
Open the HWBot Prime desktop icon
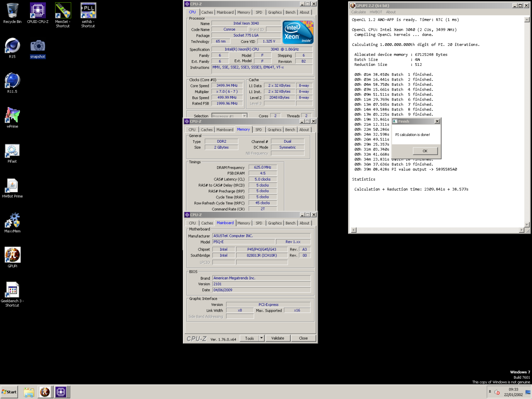pyautogui.click(x=12, y=188)
